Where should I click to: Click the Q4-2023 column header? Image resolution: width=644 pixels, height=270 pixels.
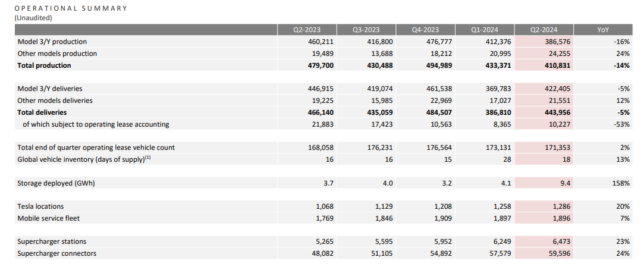click(x=425, y=30)
